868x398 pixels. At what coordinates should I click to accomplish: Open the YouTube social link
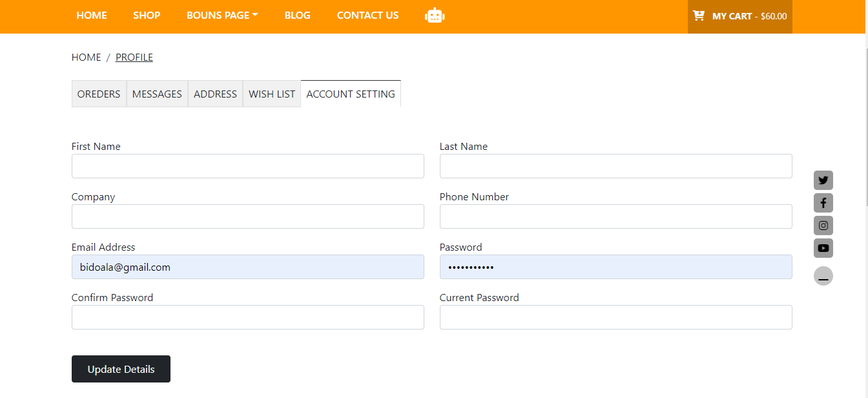pos(823,248)
